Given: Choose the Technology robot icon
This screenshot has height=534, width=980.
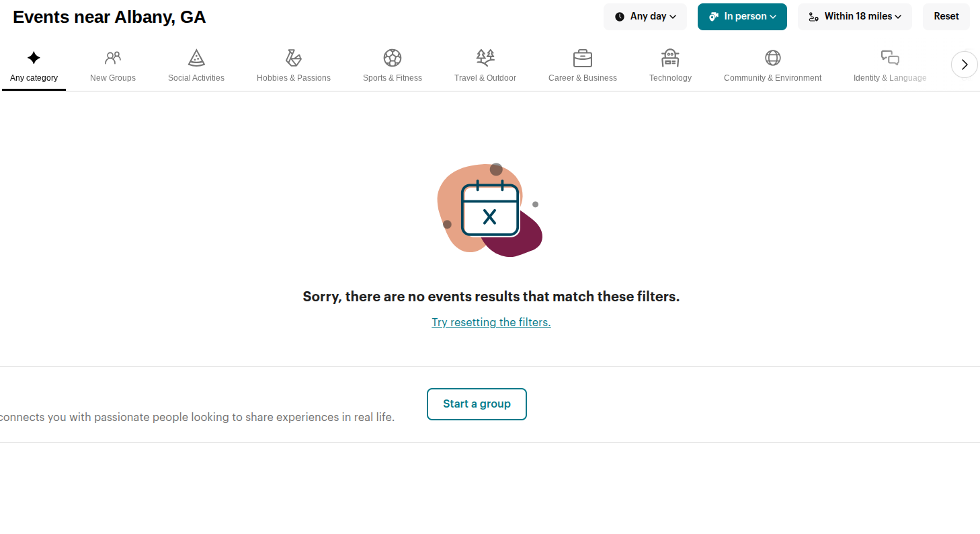Looking at the screenshot, I should pos(670,58).
